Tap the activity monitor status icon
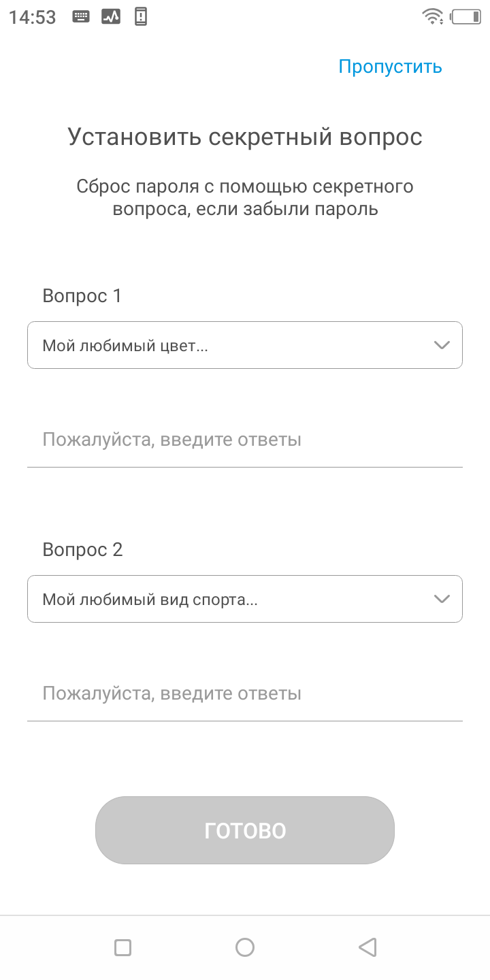Image resolution: width=490 pixels, height=980 pixels. 111,17
